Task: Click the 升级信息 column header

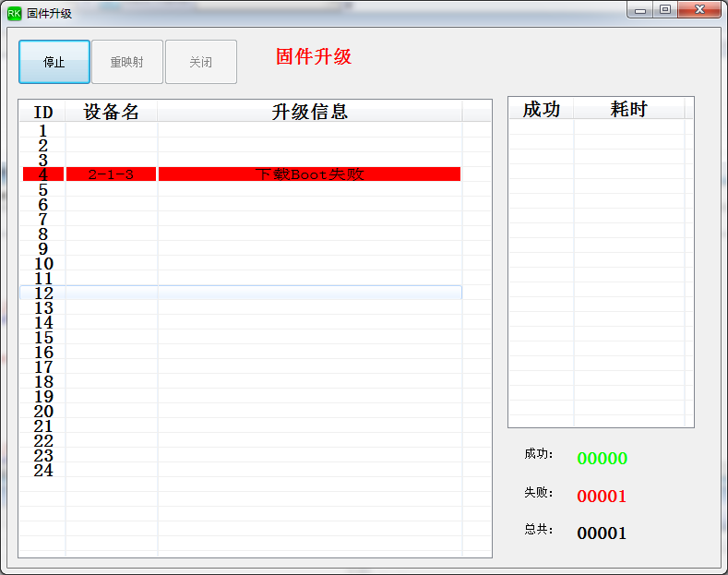Action: [x=310, y=112]
